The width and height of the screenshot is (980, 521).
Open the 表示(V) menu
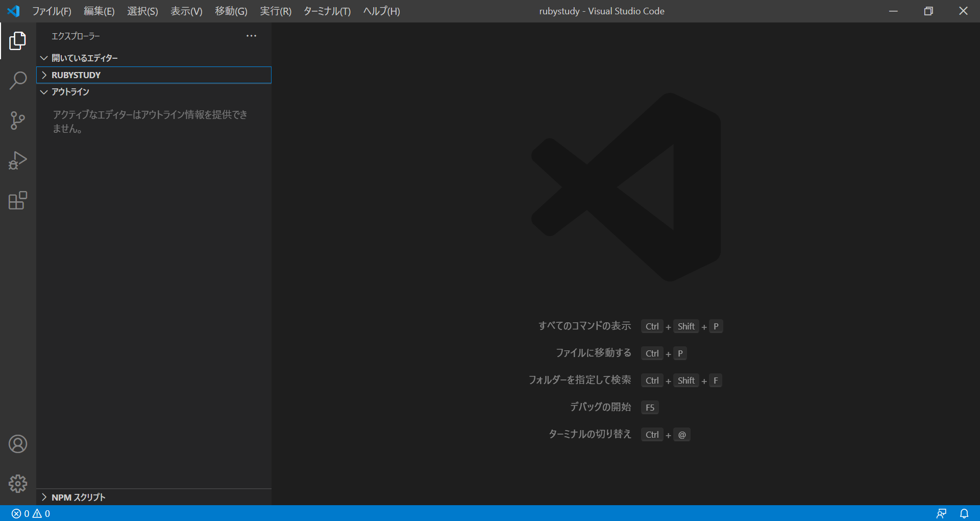[186, 11]
